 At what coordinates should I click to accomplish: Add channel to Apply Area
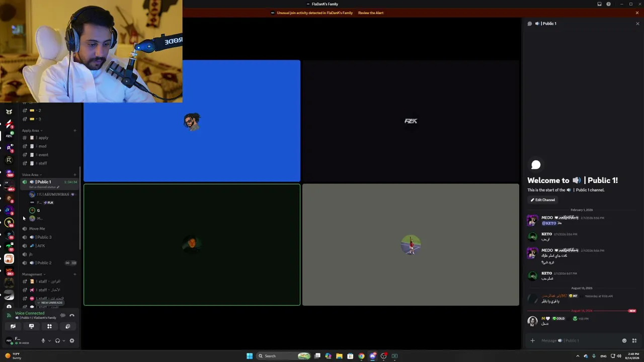tap(75, 131)
